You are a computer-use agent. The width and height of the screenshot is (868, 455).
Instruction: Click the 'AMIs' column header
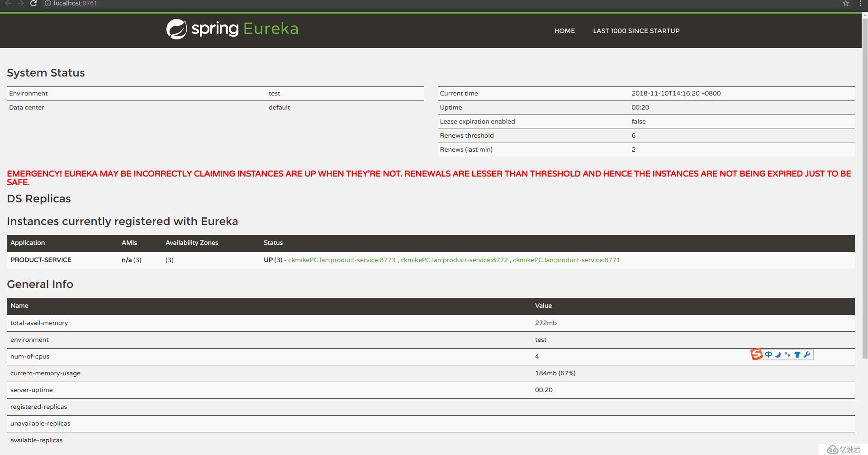pos(129,243)
